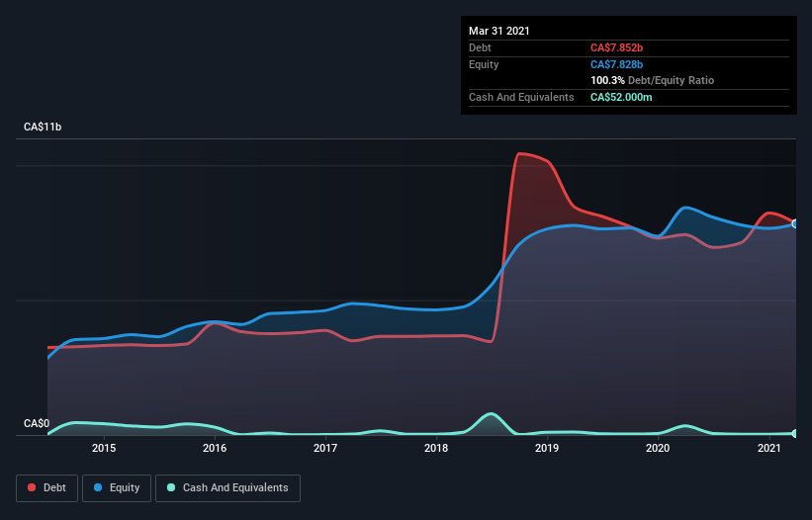Viewport: 812px width, 520px height.
Task: Click the CA$7.852b debt value
Action: pyautogui.click(x=617, y=47)
